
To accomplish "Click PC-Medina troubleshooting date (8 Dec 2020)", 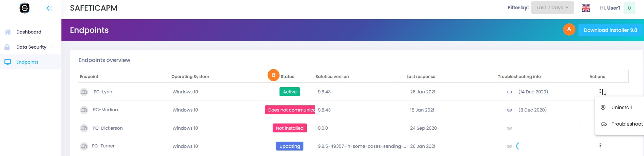I will [532, 110].
